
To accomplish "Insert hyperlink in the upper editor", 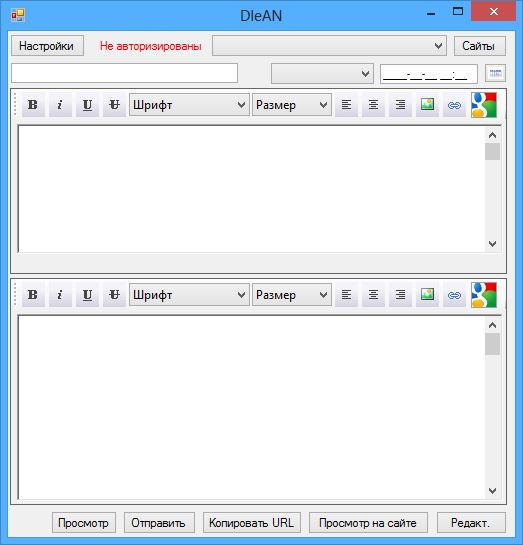I will point(454,105).
